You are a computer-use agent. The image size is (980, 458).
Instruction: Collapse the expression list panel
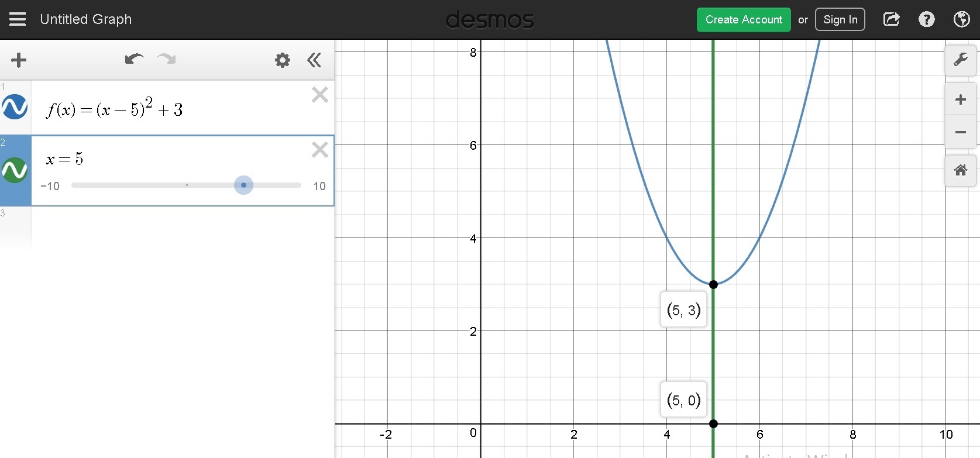pos(314,60)
